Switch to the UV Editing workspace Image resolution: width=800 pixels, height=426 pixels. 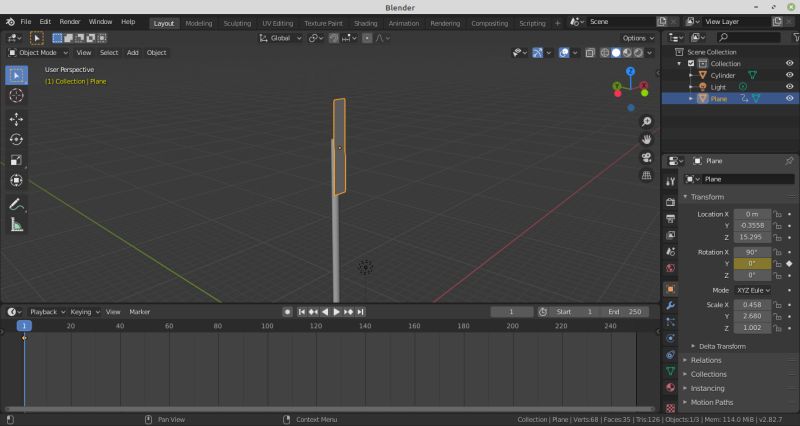(278, 23)
